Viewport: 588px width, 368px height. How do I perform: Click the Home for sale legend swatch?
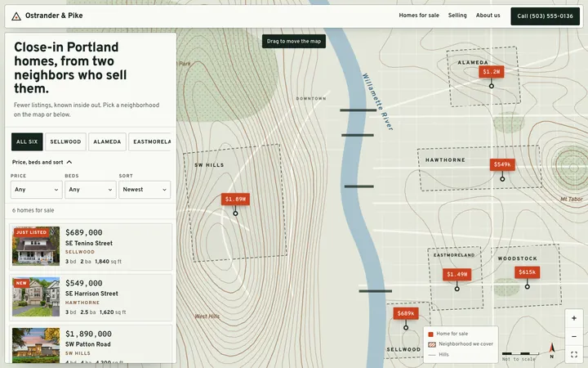click(430, 334)
